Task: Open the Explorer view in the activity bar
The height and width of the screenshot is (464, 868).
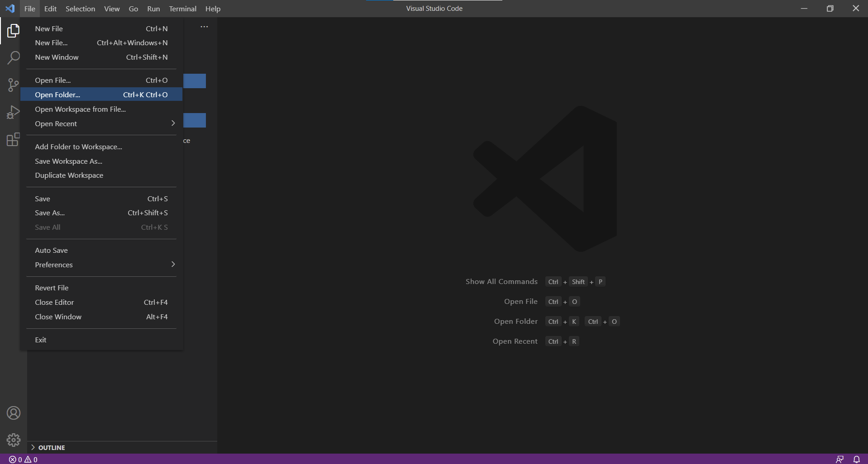Action: (14, 31)
